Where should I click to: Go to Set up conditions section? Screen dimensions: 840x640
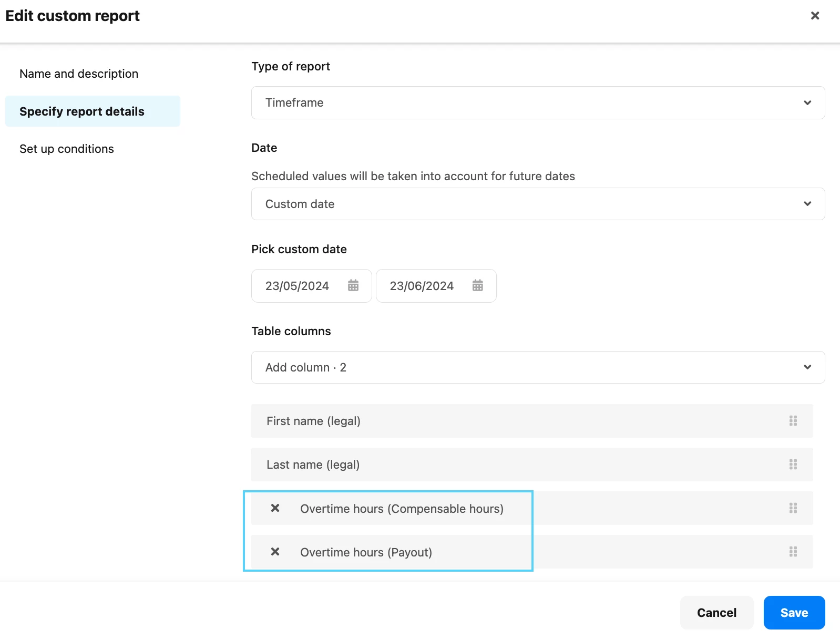click(x=67, y=149)
